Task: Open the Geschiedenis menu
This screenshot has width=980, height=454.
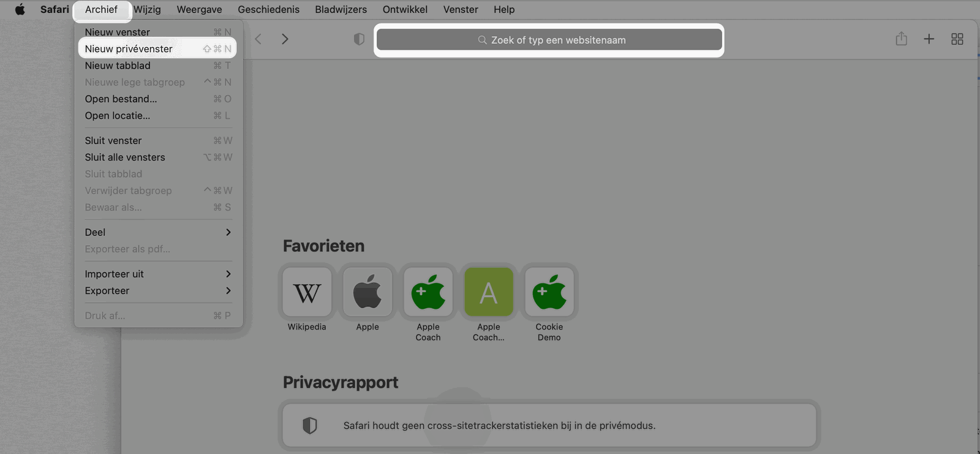Action: [x=268, y=9]
